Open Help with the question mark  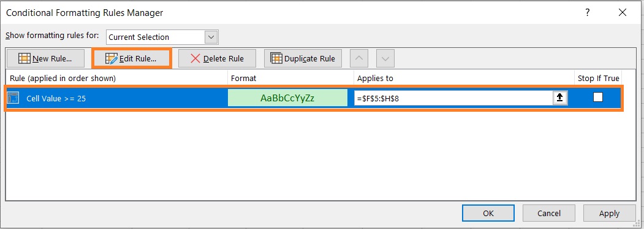pyautogui.click(x=588, y=13)
